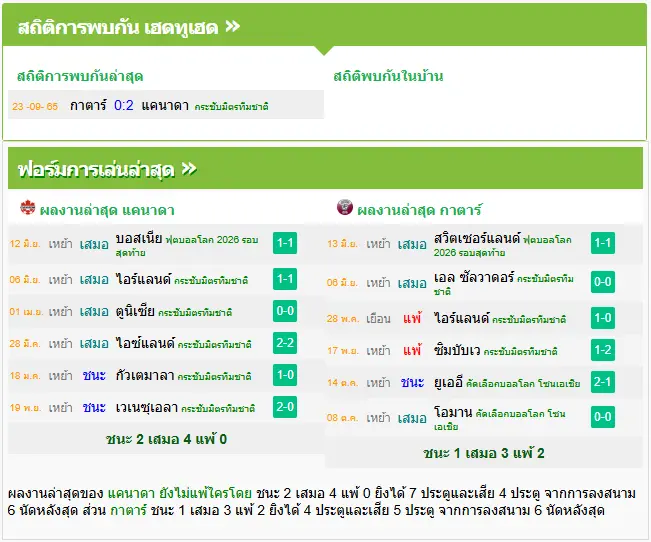Click opponent name ยูเออี
Image resolution: width=651 pixels, height=542 pixels.
pos(448,382)
